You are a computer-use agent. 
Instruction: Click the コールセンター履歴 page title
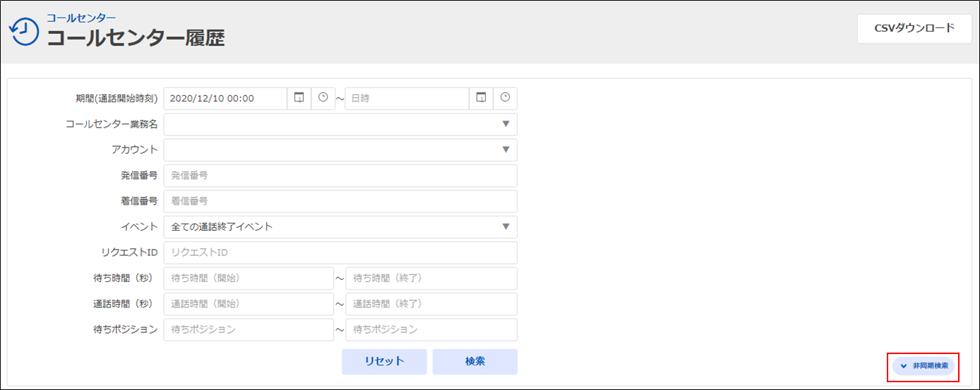(x=136, y=38)
